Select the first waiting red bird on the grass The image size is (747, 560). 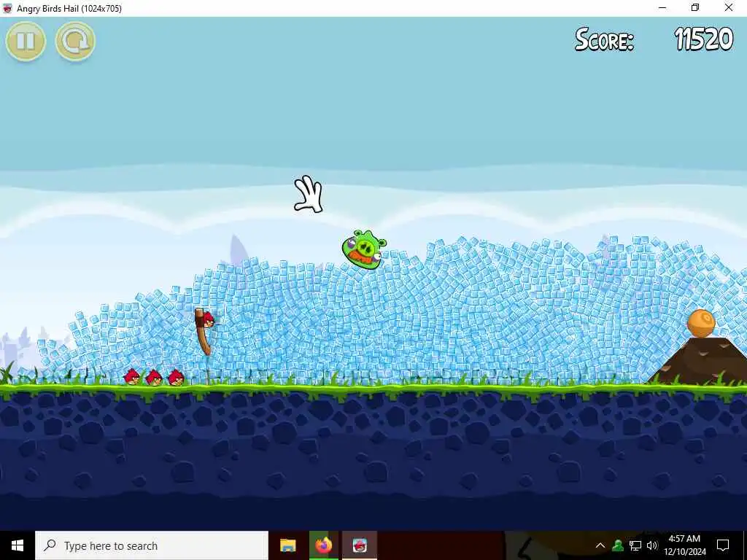click(x=132, y=377)
